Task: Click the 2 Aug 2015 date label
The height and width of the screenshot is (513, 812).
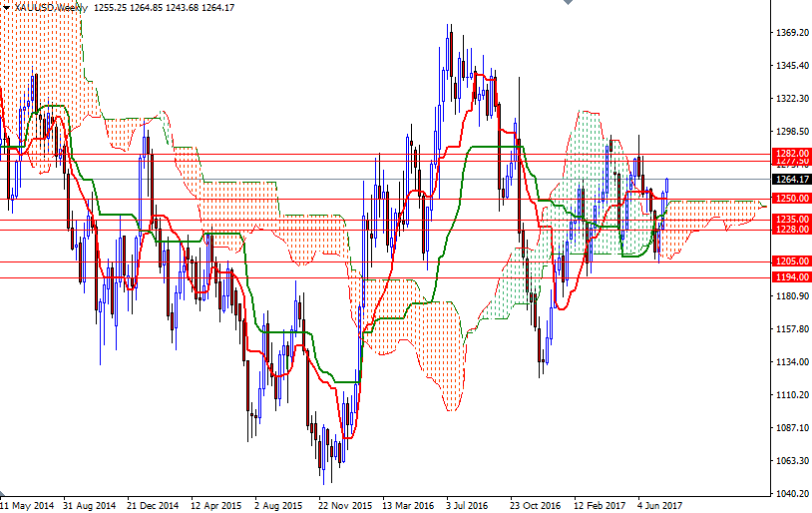Action: click(278, 505)
